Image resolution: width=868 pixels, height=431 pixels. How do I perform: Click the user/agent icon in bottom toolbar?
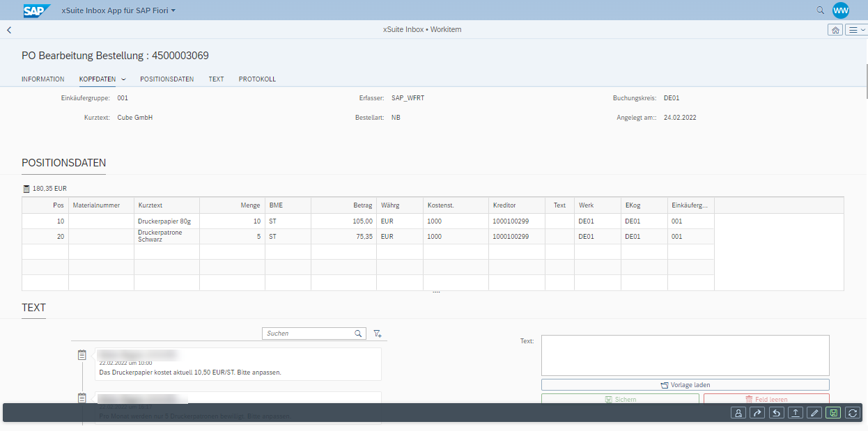click(x=738, y=413)
